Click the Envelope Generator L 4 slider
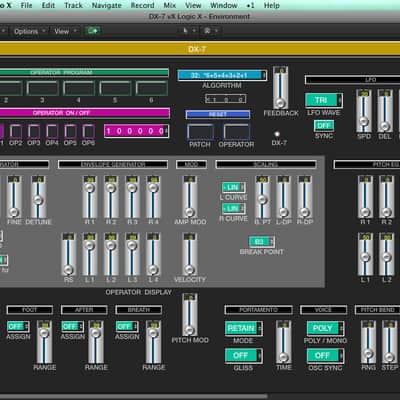 pyautogui.click(x=153, y=254)
